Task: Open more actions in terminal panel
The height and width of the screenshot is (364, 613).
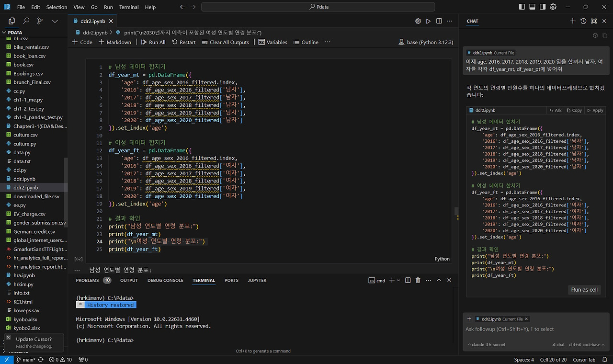Action: pyautogui.click(x=428, y=280)
